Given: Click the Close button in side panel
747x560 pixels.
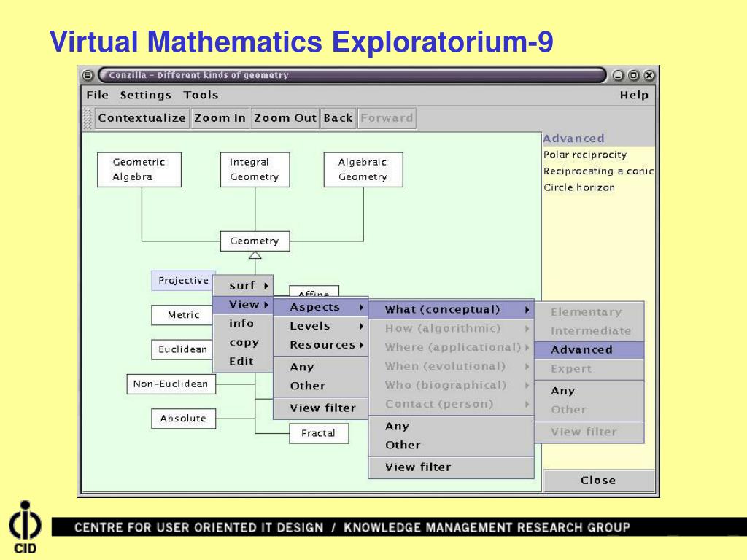Looking at the screenshot, I should 598,481.
